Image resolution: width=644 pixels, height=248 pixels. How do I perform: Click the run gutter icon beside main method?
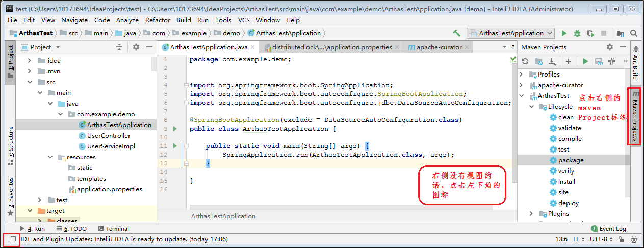click(x=176, y=146)
